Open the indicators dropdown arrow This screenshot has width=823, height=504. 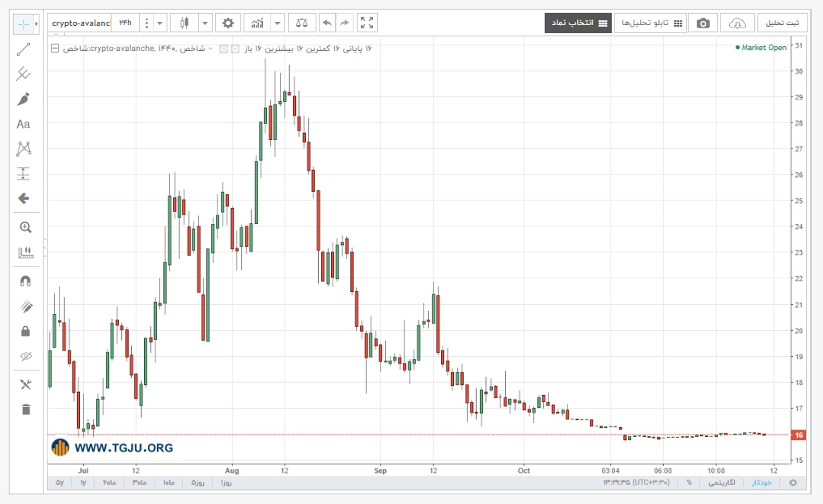(277, 23)
